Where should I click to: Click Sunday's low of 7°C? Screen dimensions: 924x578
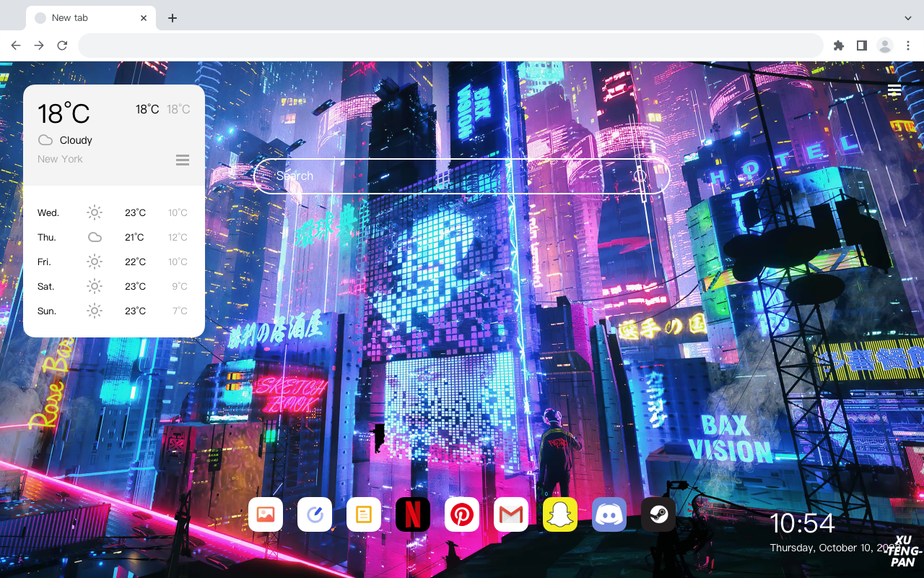(x=180, y=311)
